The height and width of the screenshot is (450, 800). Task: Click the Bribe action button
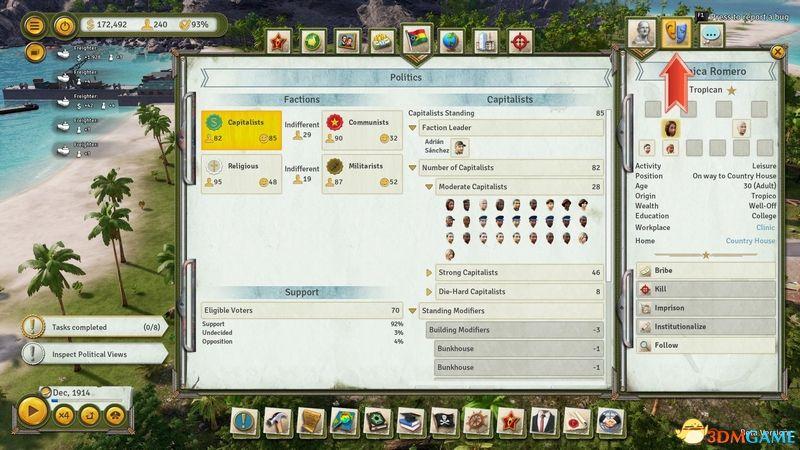coord(706,270)
